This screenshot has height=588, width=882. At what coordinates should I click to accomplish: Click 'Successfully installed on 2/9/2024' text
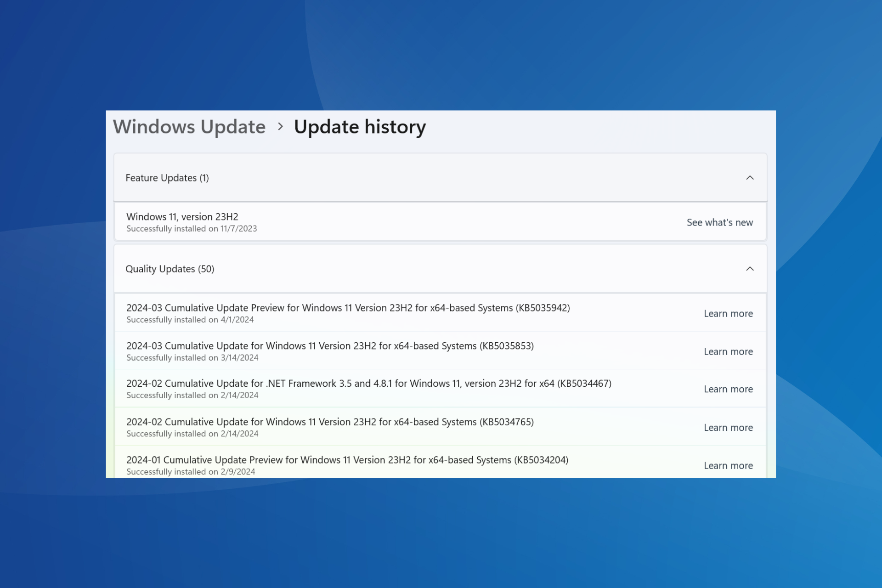click(191, 472)
